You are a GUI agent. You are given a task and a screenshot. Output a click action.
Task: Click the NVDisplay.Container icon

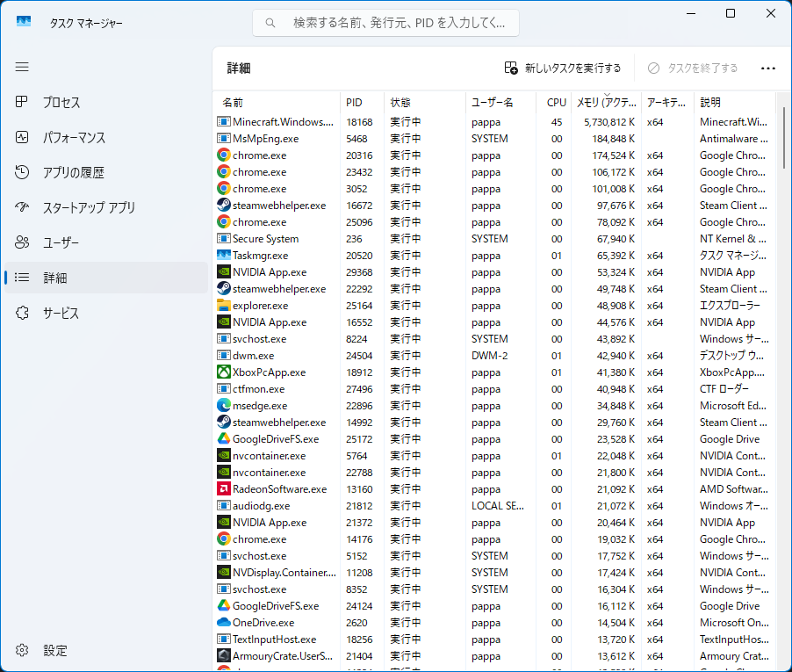pos(224,572)
